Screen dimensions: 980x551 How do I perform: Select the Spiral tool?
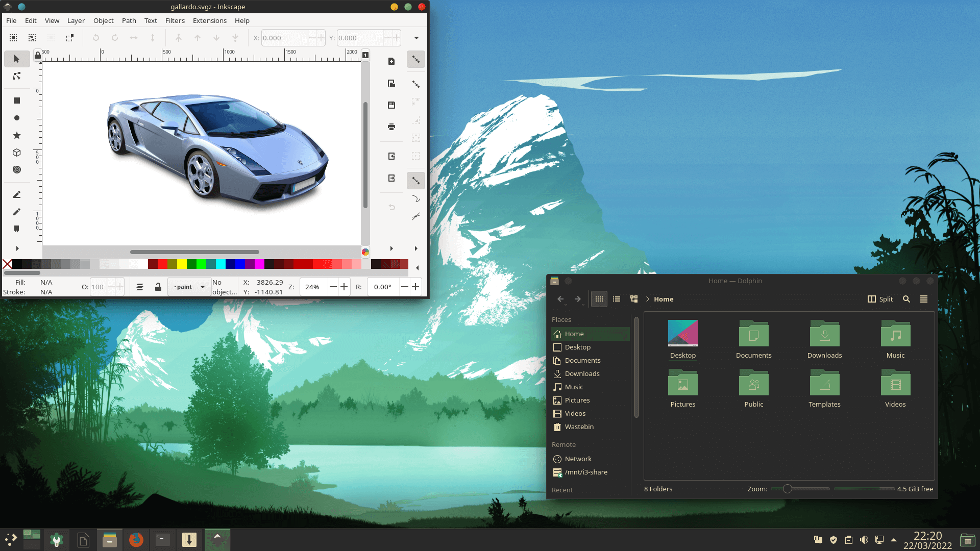click(x=16, y=169)
